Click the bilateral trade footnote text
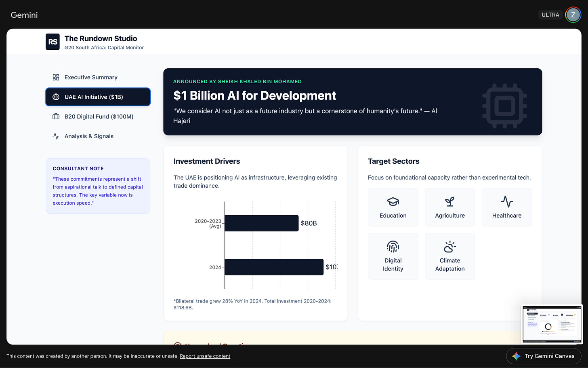The image size is (588, 368). [x=252, y=304]
